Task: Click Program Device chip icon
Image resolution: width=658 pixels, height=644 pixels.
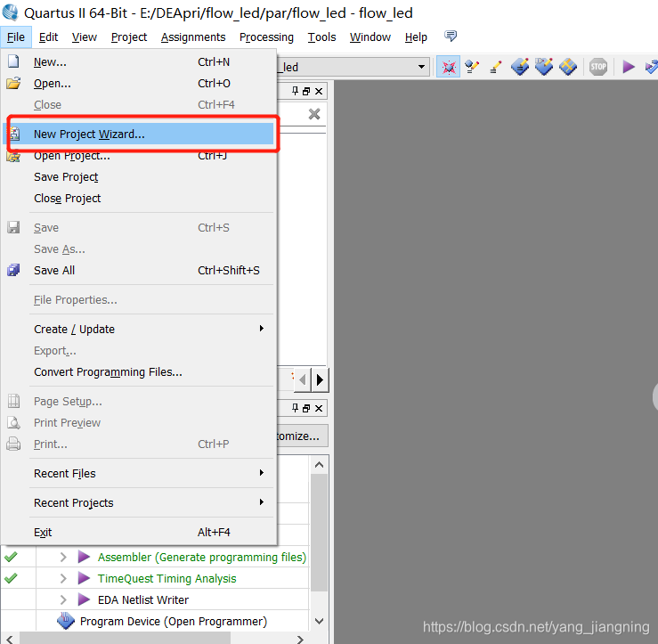Action: coord(66,621)
